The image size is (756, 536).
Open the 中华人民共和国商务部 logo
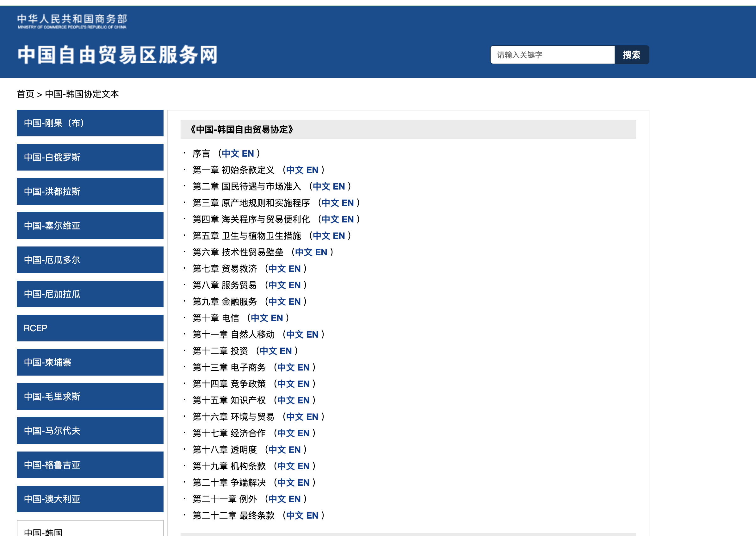[x=72, y=21]
